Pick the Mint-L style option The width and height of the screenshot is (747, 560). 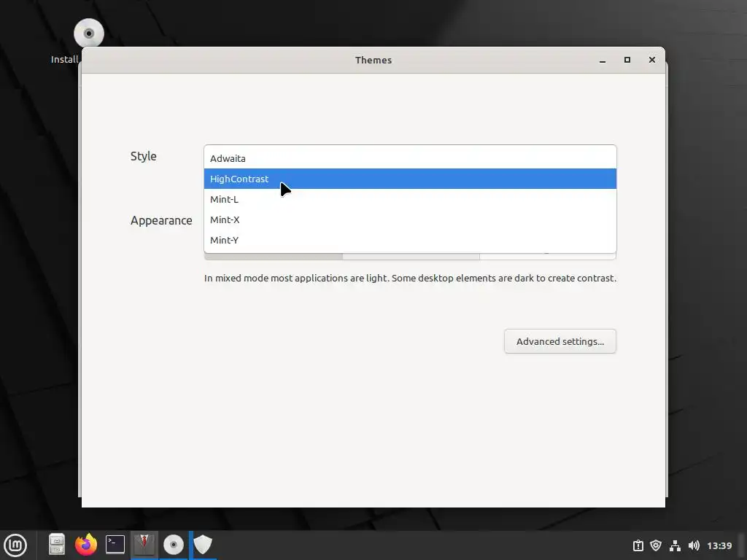(x=410, y=199)
